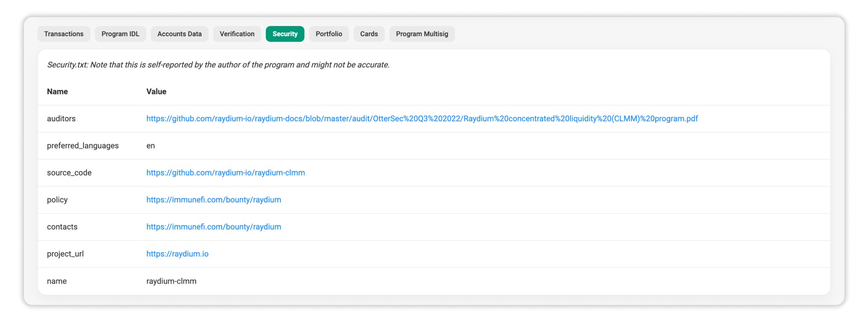Screen dimensions: 868x322
Task: Click the 'policy' name cell
Action: click(57, 200)
